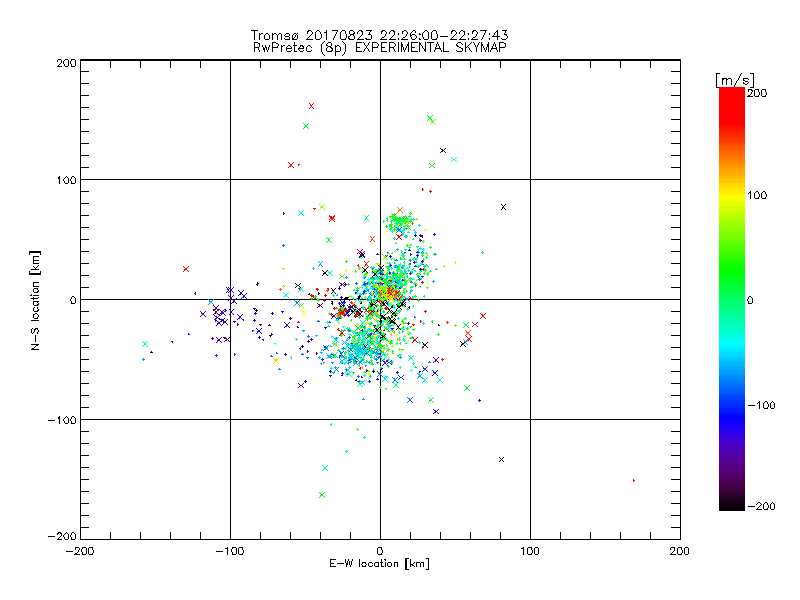
Task: Pick the black bottom of the colorbar
Action: [732, 505]
